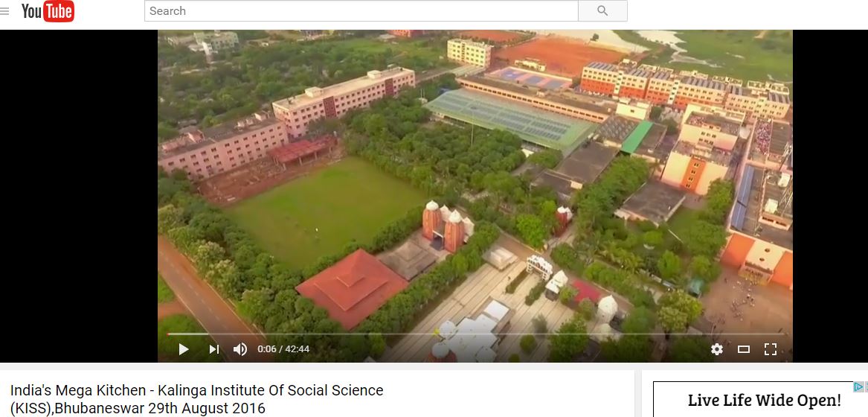Image resolution: width=868 pixels, height=417 pixels.
Task: Skip to the next video
Action: [213, 348]
